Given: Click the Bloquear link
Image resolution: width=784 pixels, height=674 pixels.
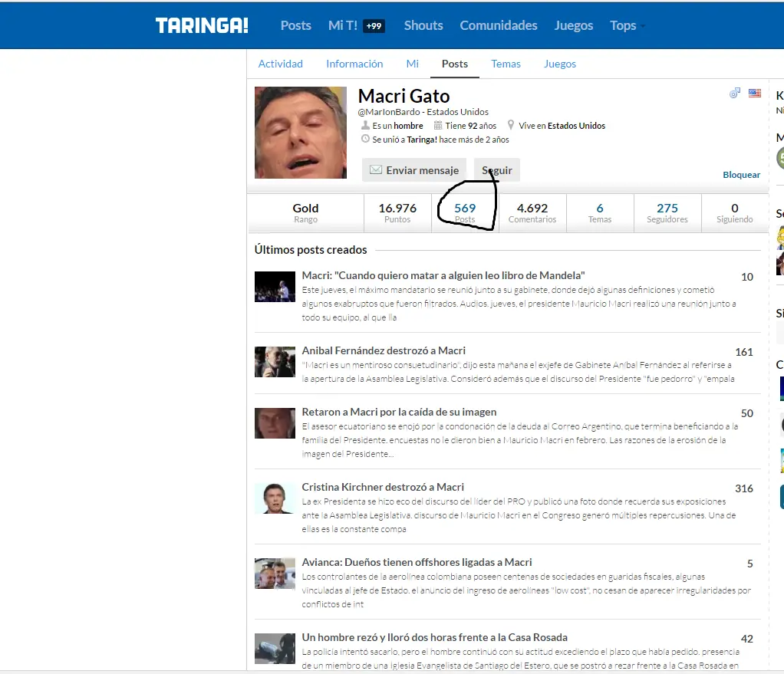Looking at the screenshot, I should (742, 174).
